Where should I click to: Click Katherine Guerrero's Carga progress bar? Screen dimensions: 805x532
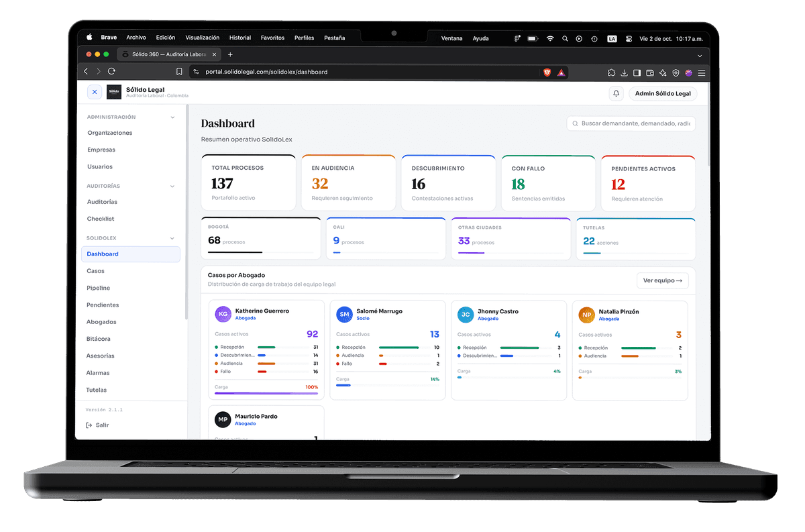266,393
